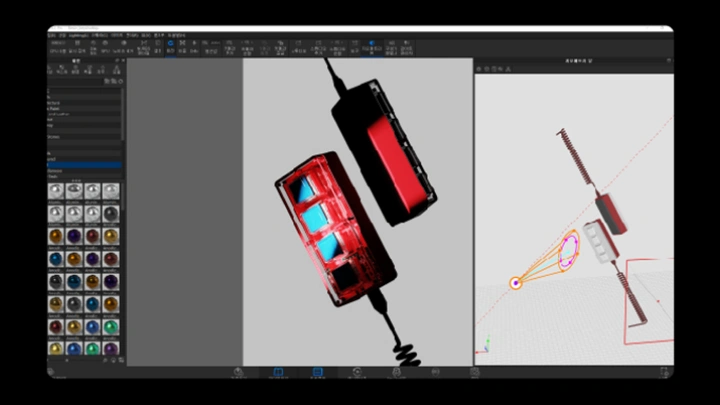This screenshot has height=405, width=720.
Task: Toggle the highlighted Geometry View ribbon button
Action: point(372,47)
